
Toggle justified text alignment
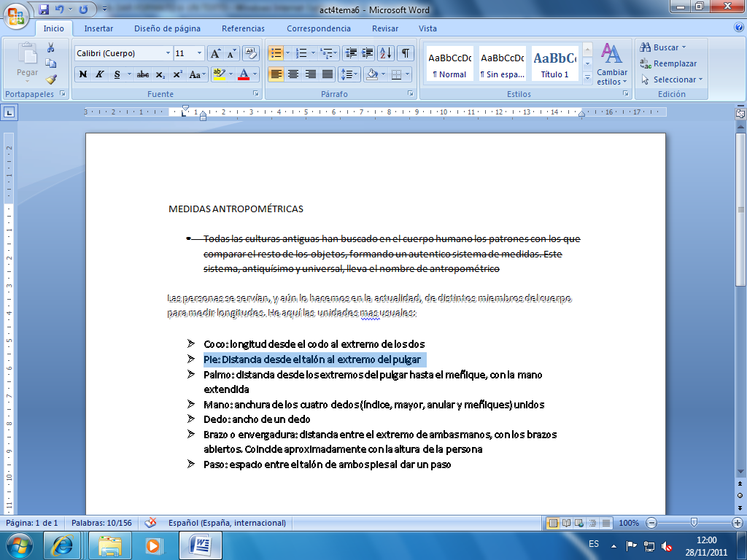pos(327,74)
